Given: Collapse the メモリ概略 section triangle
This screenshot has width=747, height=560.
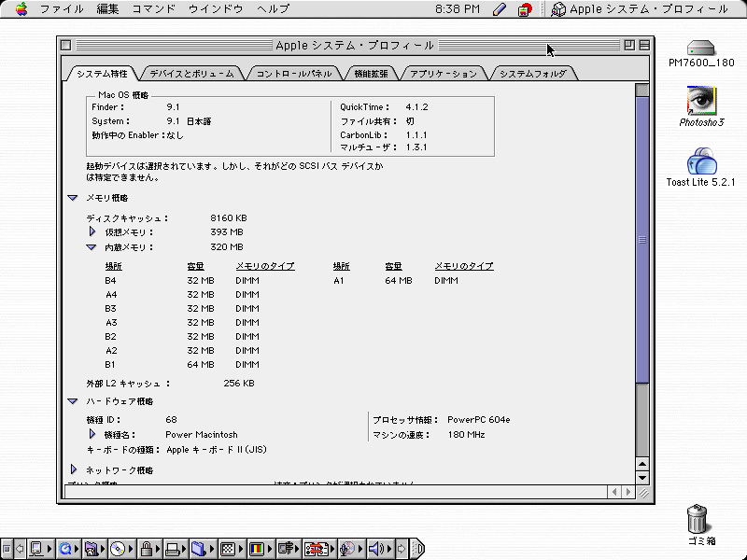Looking at the screenshot, I should point(73,198).
